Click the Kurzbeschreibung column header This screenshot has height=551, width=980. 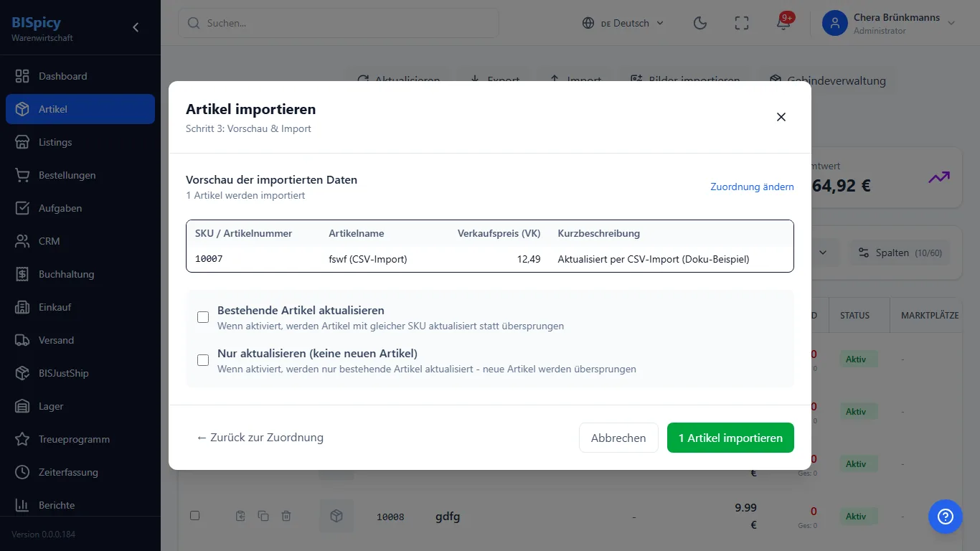[x=599, y=233]
